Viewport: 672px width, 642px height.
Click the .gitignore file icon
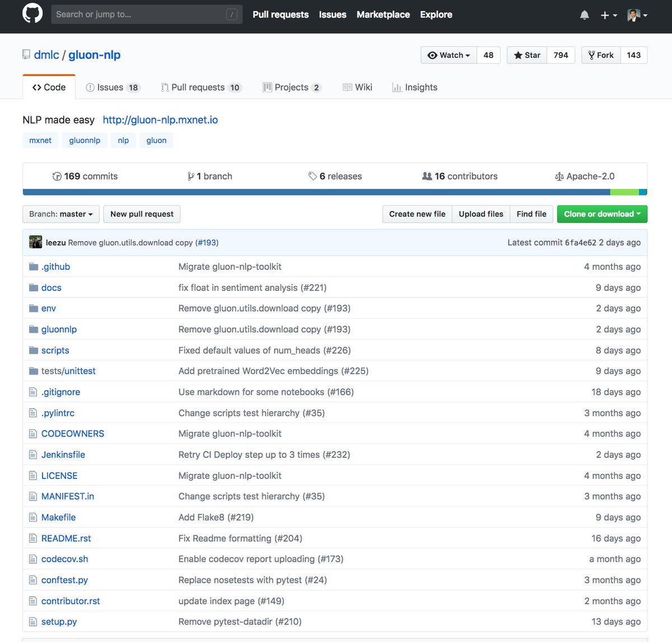[x=33, y=392]
